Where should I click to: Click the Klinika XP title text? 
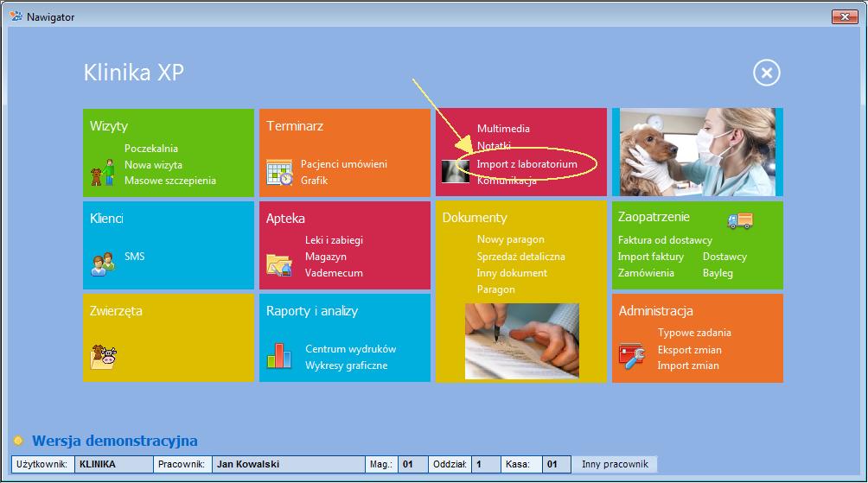click(133, 73)
